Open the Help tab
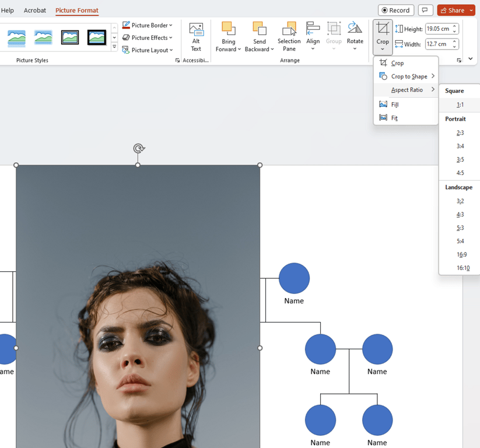 (8, 10)
